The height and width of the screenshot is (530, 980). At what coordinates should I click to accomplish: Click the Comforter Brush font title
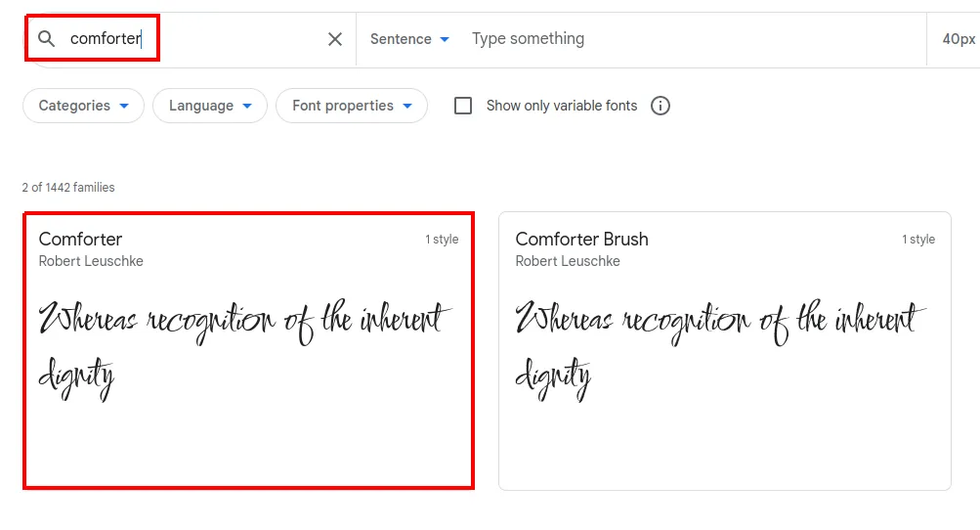click(x=582, y=239)
